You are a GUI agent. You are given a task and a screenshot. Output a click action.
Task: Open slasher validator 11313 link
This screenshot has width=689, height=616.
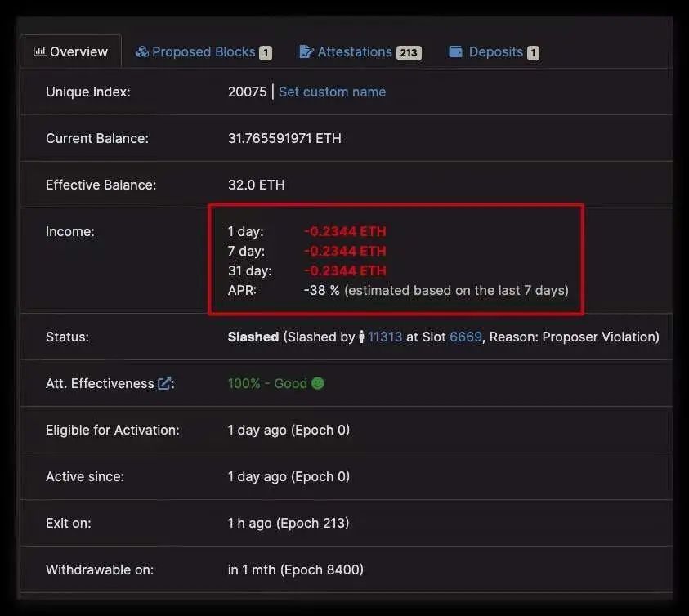pos(385,337)
